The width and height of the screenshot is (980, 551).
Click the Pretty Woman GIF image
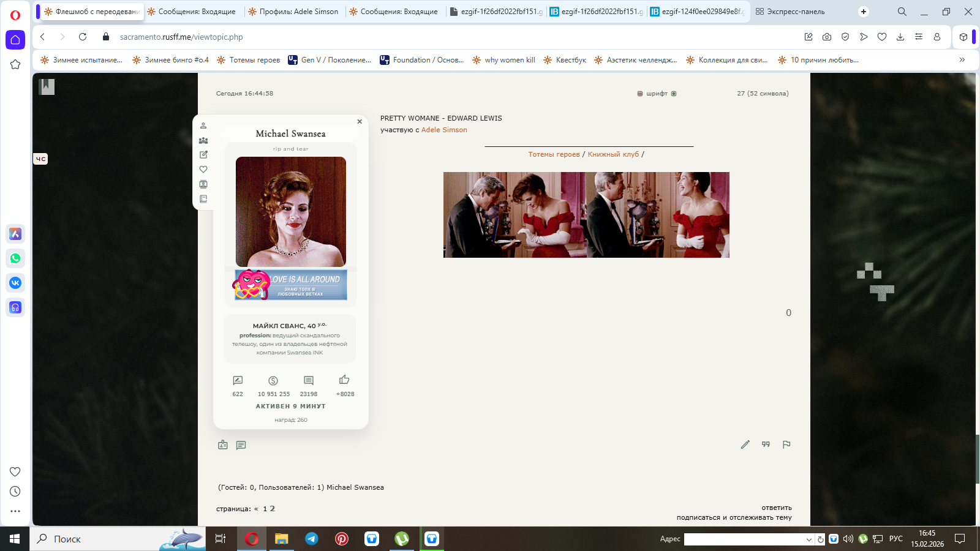pyautogui.click(x=586, y=215)
